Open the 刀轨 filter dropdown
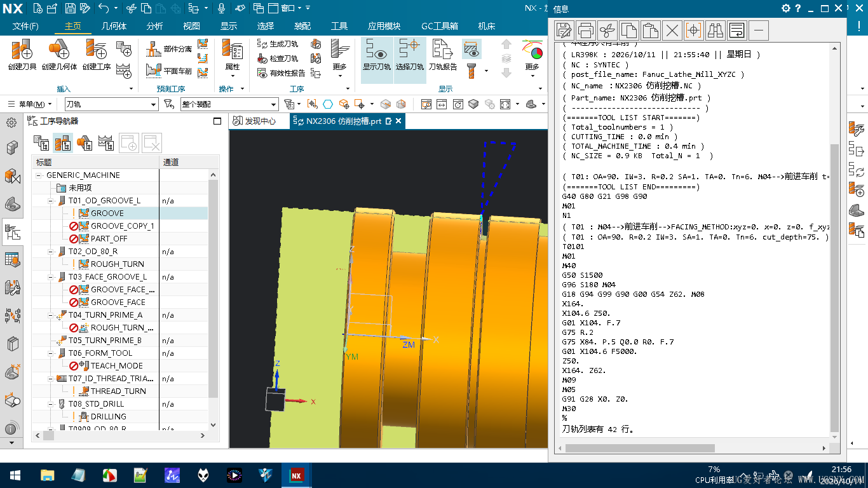The height and width of the screenshot is (488, 868). click(111, 104)
